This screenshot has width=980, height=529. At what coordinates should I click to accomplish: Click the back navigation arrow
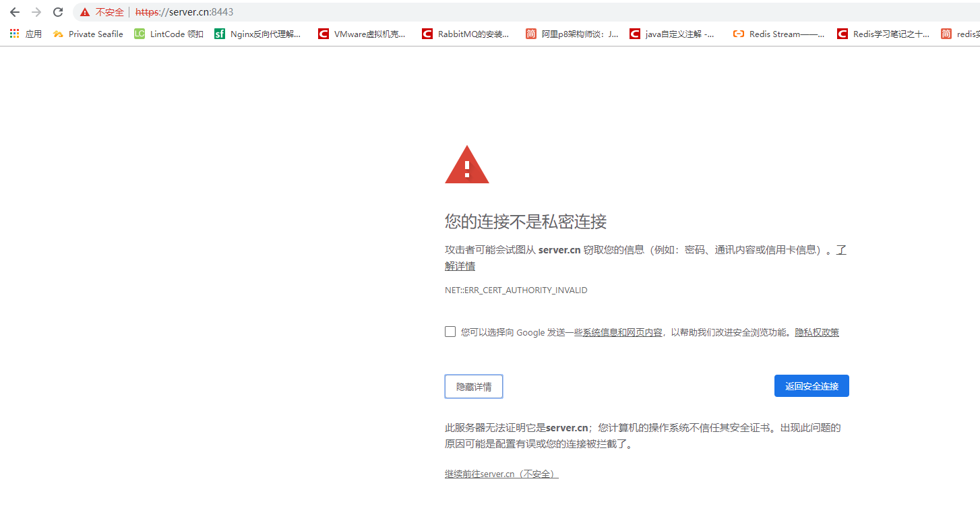14,11
